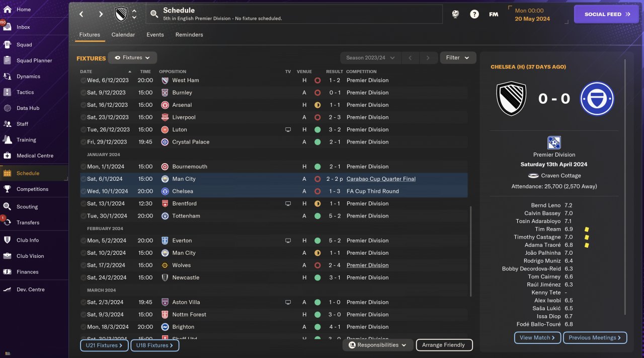The width and height of the screenshot is (644, 358).
Task: Click the Tactics sidebar icon
Action: pyautogui.click(x=8, y=92)
